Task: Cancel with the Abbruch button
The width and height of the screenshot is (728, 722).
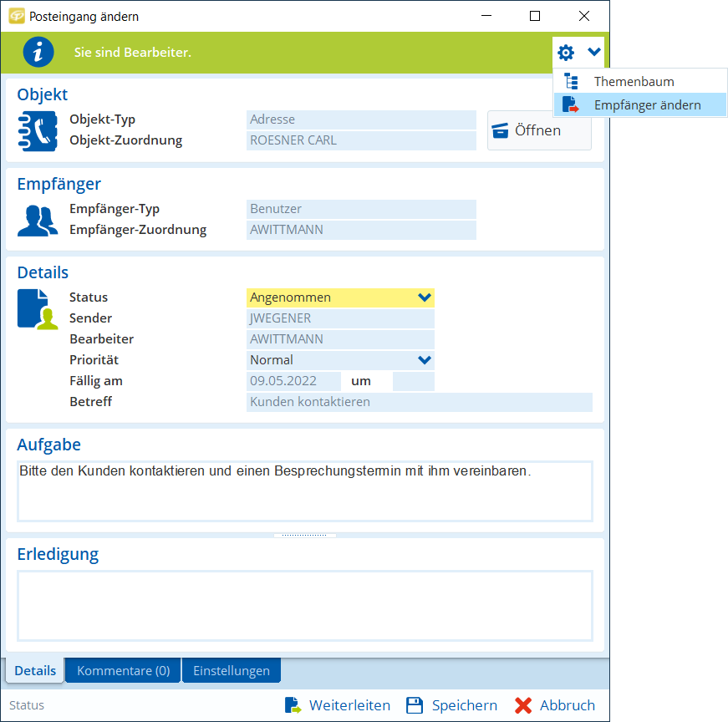Action: 555,705
